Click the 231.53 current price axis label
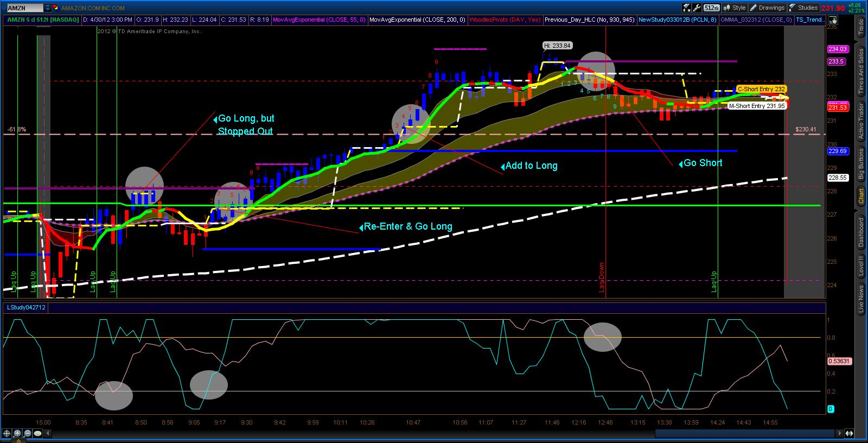This screenshot has width=868, height=443. (x=838, y=107)
